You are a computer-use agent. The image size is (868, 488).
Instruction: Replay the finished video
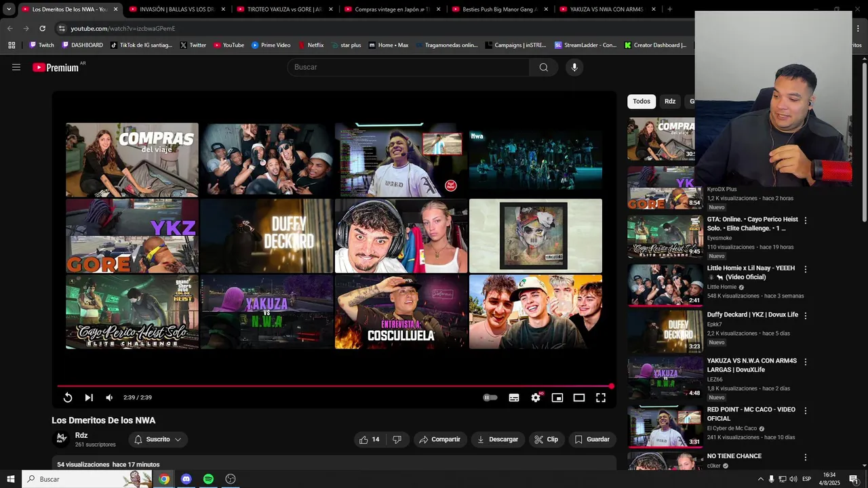[68, 398]
